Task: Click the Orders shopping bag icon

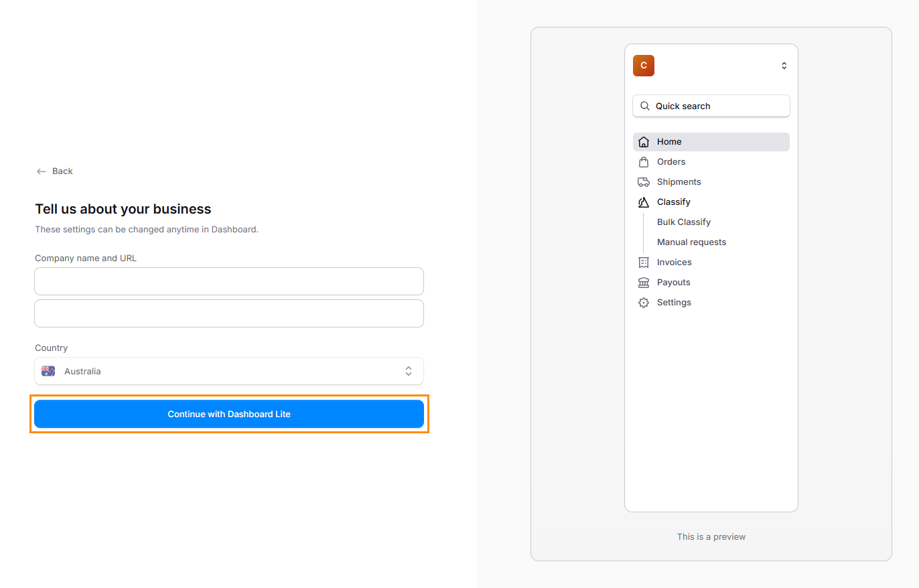Action: click(x=644, y=162)
